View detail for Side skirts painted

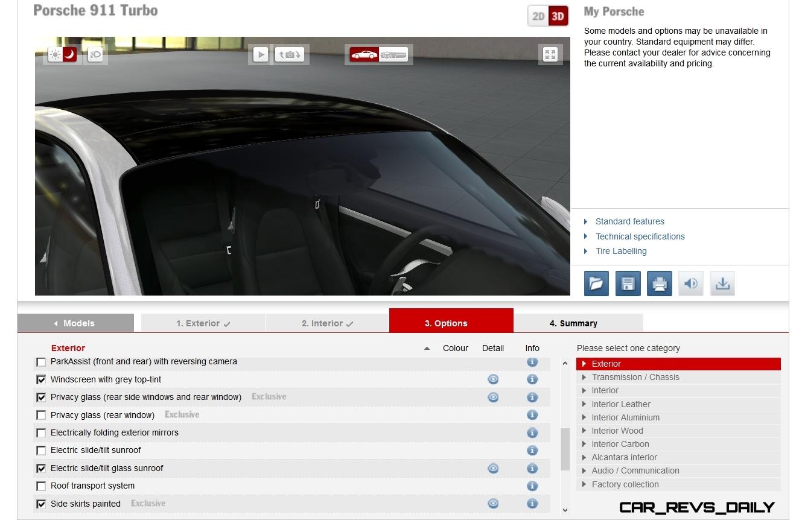point(493,504)
